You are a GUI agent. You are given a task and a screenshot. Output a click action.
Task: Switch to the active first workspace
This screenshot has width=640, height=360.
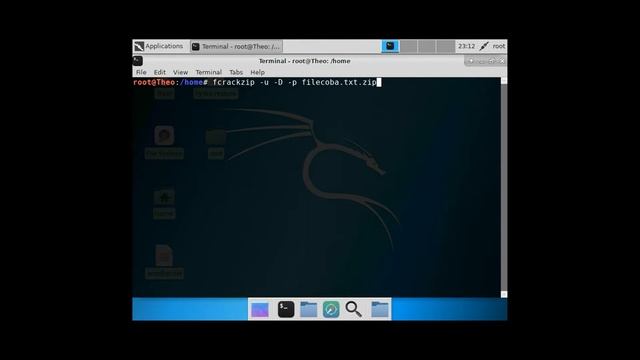390,46
